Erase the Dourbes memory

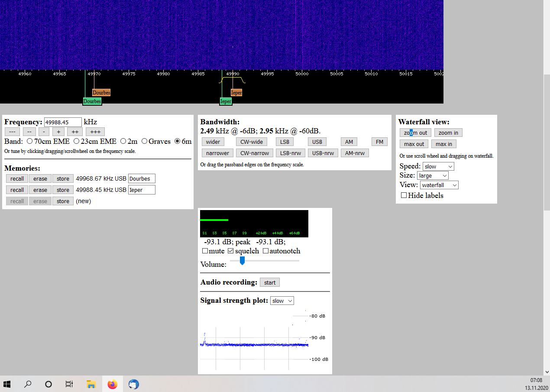[x=40, y=178]
